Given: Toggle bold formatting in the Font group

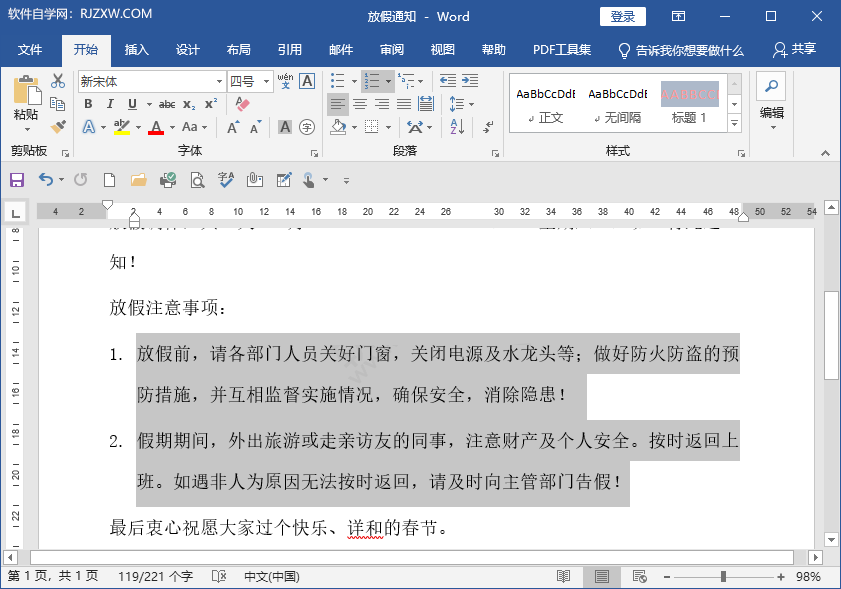Looking at the screenshot, I should [x=88, y=104].
